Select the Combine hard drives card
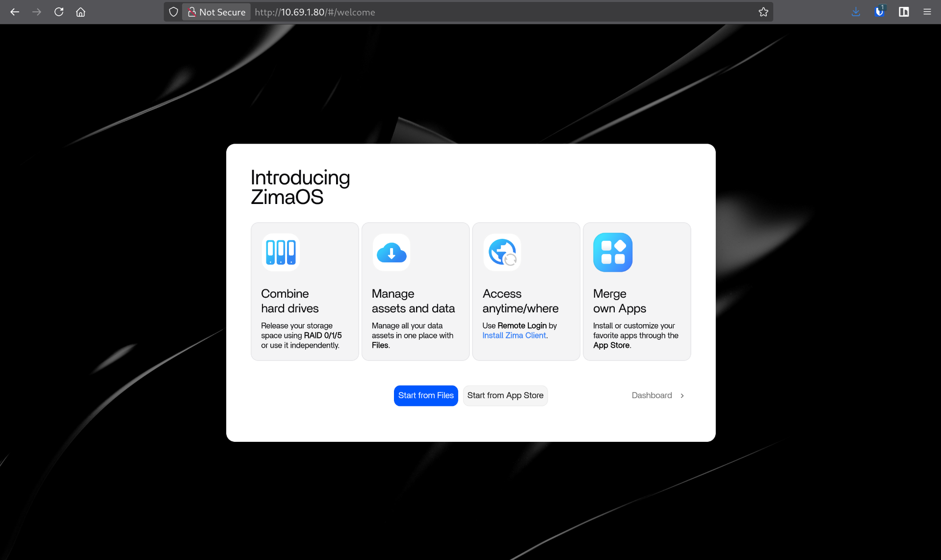Image resolution: width=941 pixels, height=560 pixels. click(x=305, y=291)
